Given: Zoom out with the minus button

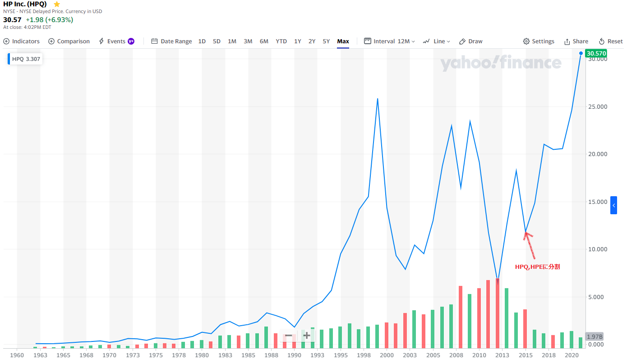Looking at the screenshot, I should pyautogui.click(x=288, y=336).
